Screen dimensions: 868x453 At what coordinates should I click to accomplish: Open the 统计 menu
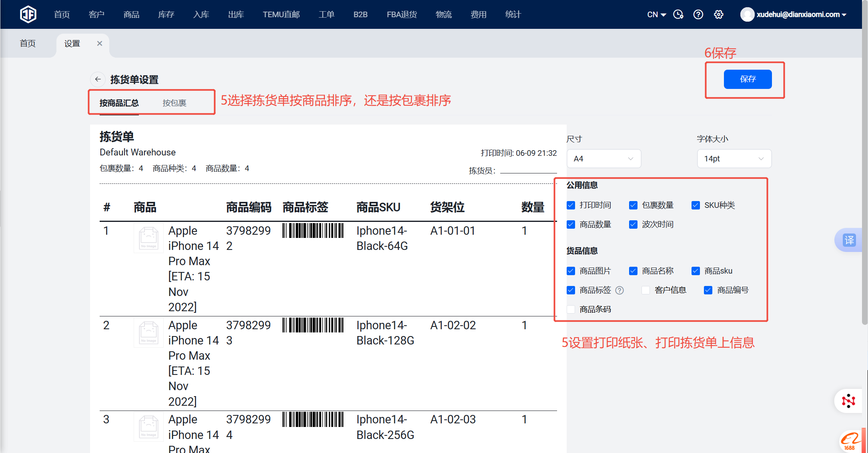click(x=513, y=14)
